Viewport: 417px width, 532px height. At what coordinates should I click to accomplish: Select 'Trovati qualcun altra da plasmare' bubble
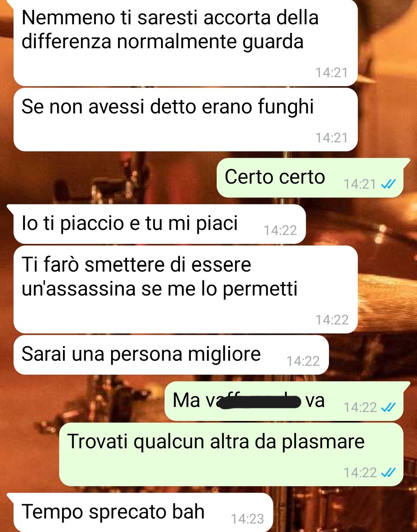pyautogui.click(x=231, y=454)
